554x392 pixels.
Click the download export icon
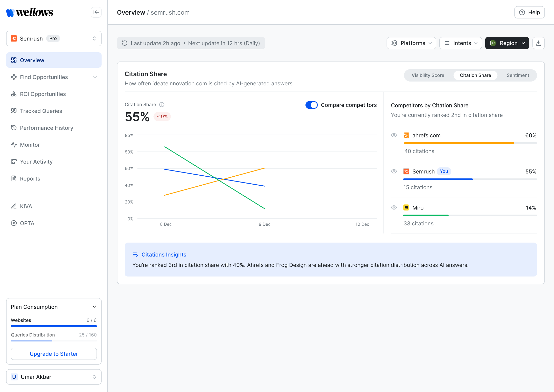tap(539, 43)
